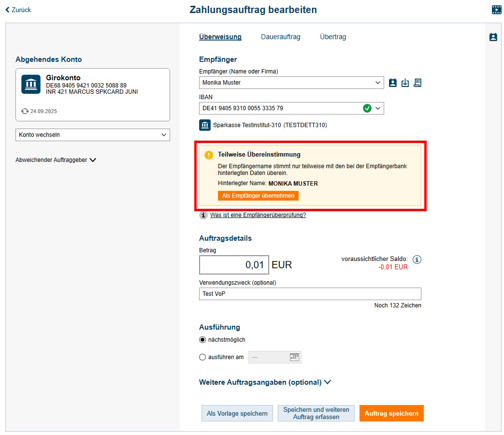Click Als Empfänger übernehmen button
The width and height of the screenshot is (504, 435).
click(x=258, y=195)
